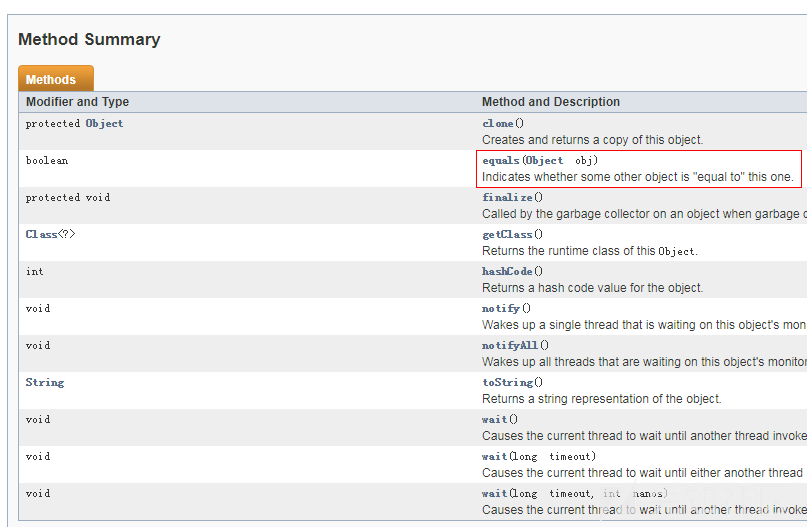807x527 pixels.
Task: Click the 'Wakes up all threads' description
Action: [x=644, y=362]
